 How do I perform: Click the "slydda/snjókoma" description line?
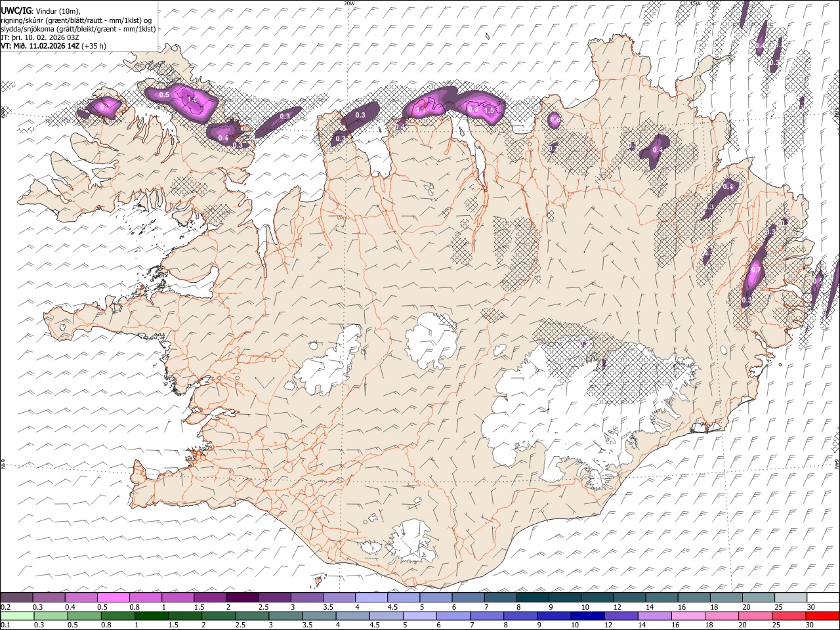78,29
